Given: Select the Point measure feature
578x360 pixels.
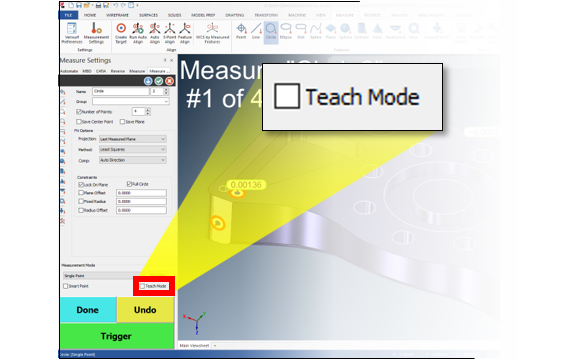Looking at the screenshot, I should (x=241, y=32).
